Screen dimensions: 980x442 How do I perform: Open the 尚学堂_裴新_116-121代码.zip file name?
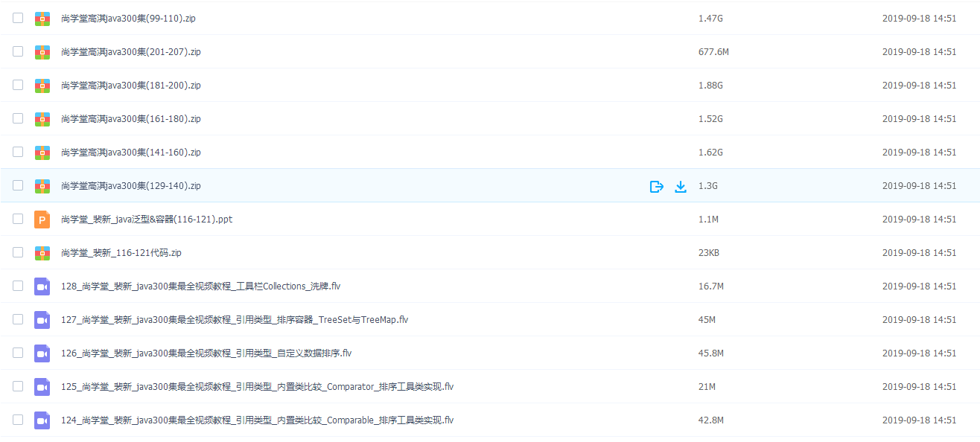121,253
